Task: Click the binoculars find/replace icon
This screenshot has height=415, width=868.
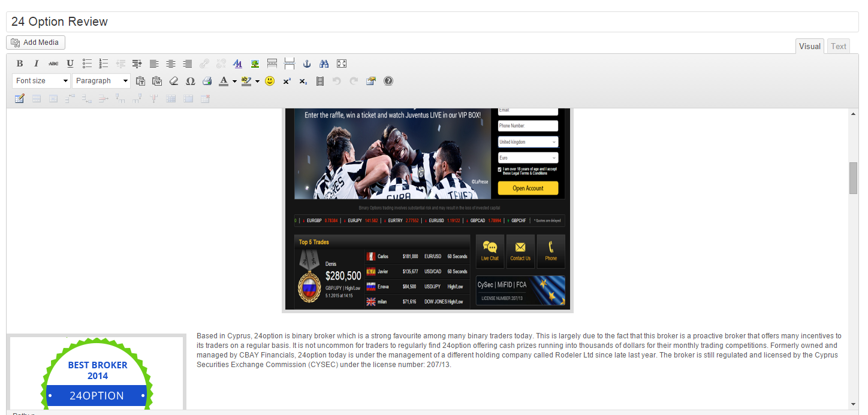Action: [x=324, y=63]
